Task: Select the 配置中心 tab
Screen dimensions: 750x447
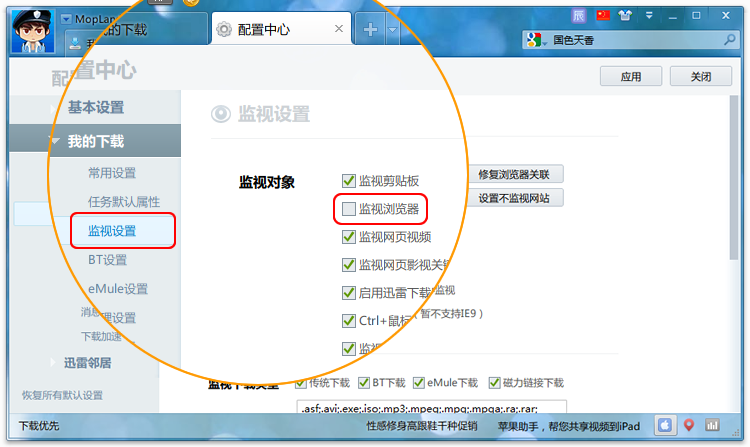Action: click(281, 29)
